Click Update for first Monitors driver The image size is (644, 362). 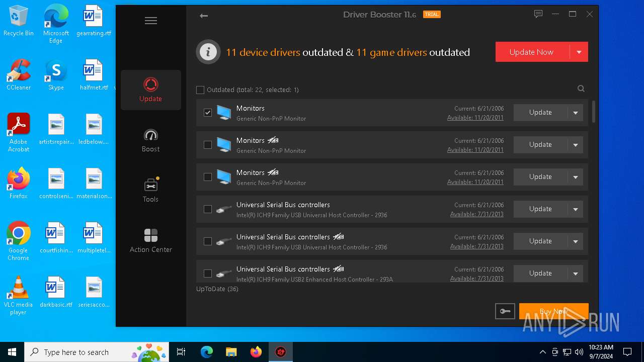pyautogui.click(x=540, y=113)
